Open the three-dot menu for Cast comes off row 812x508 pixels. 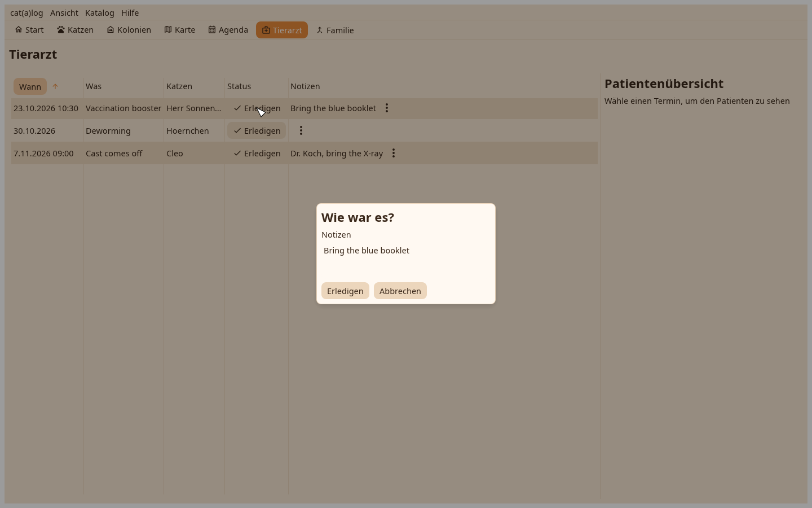[394, 153]
